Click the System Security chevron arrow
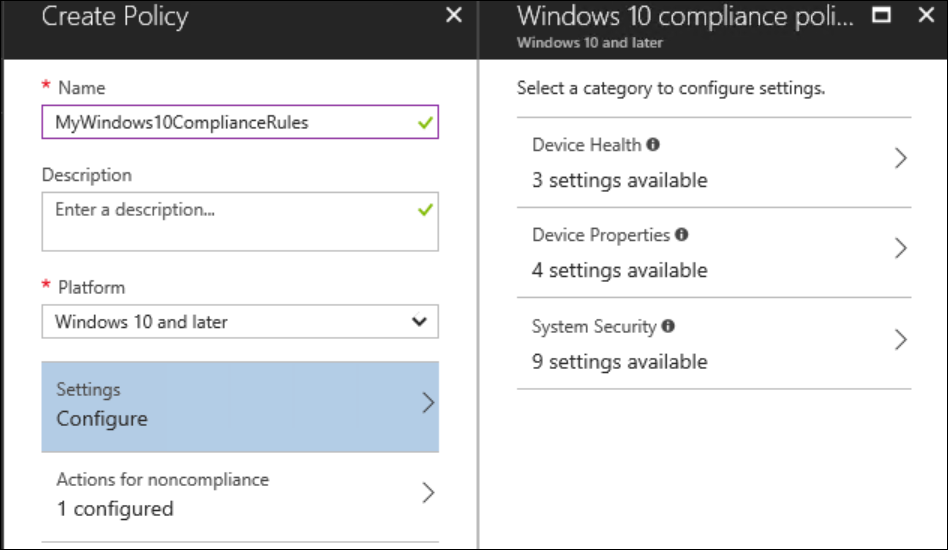 pos(901,340)
